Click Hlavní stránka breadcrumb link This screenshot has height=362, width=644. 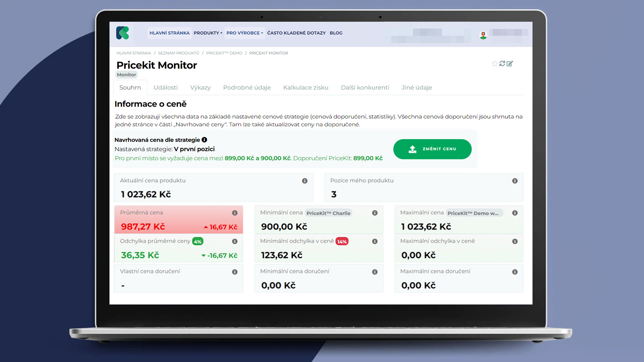click(134, 53)
